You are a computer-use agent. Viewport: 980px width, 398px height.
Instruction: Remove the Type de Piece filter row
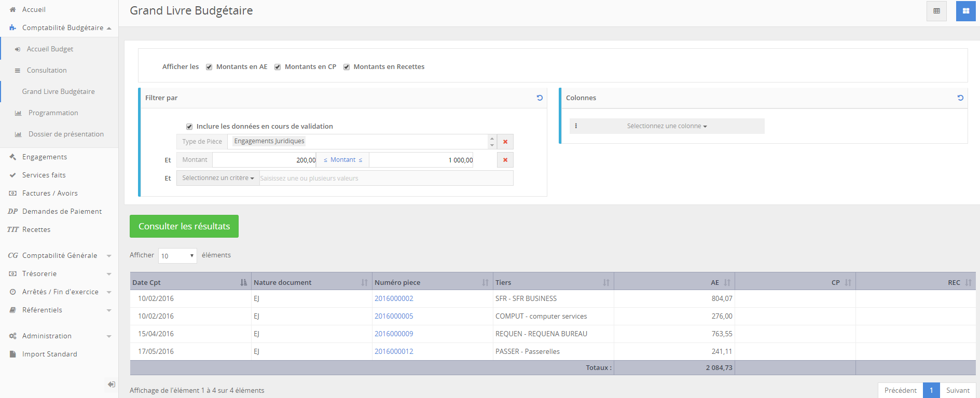pyautogui.click(x=505, y=142)
